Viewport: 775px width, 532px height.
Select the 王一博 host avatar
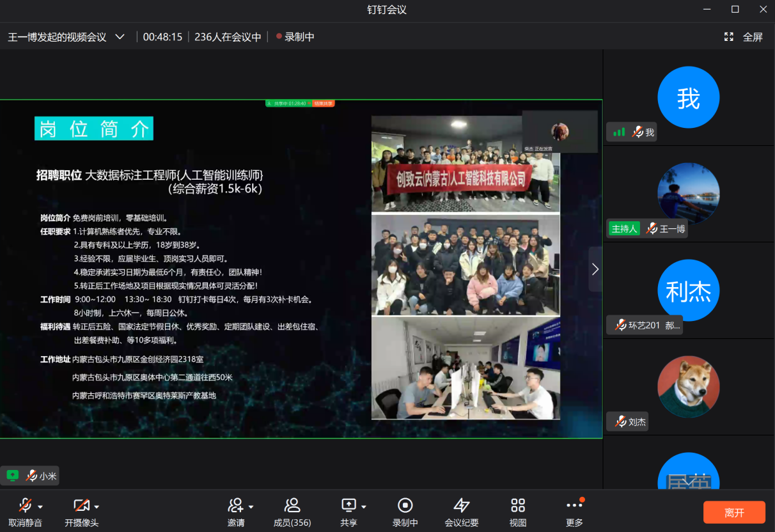(x=689, y=194)
